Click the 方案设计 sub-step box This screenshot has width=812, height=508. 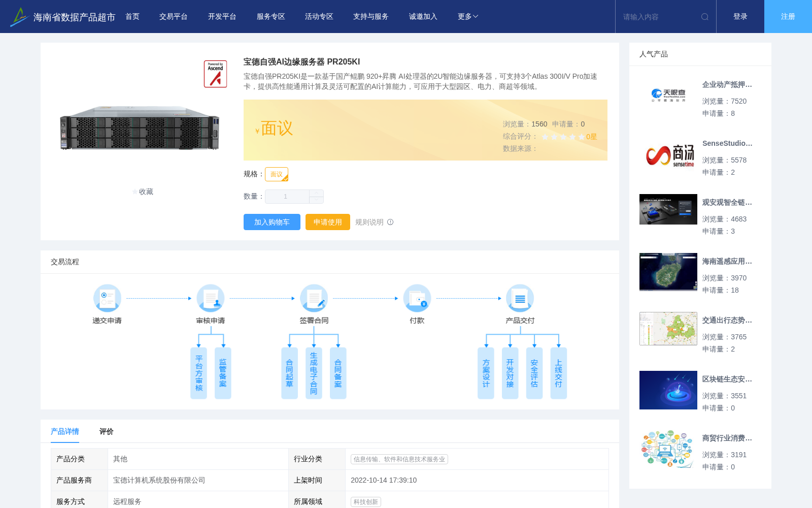tap(486, 373)
